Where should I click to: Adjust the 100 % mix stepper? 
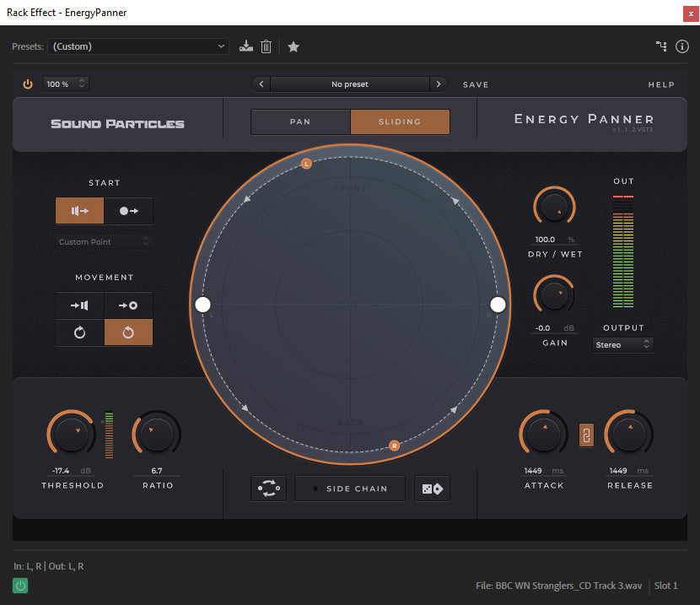point(66,84)
